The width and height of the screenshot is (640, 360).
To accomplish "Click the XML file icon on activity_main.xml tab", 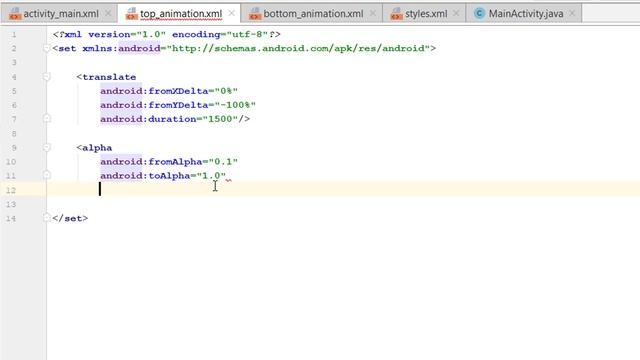I will (x=15, y=14).
